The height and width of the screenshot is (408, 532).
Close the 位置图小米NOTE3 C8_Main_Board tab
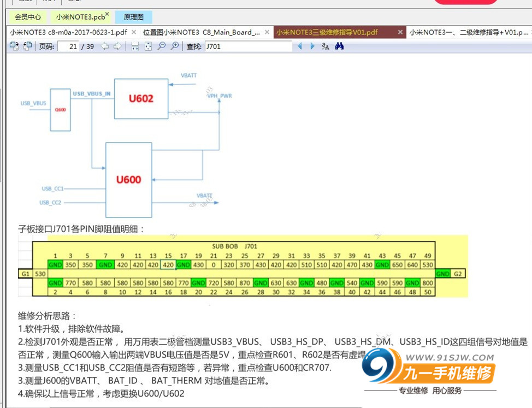[267, 32]
